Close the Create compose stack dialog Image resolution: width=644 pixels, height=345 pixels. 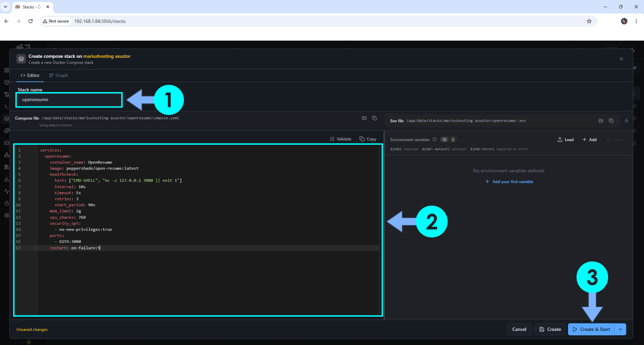click(621, 59)
